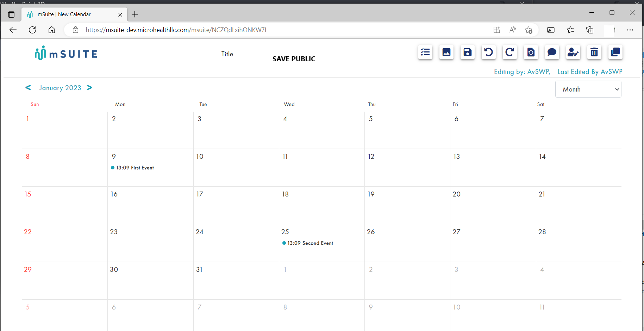Click the Title input field
Viewport: 644px width, 331px height.
[227, 54]
